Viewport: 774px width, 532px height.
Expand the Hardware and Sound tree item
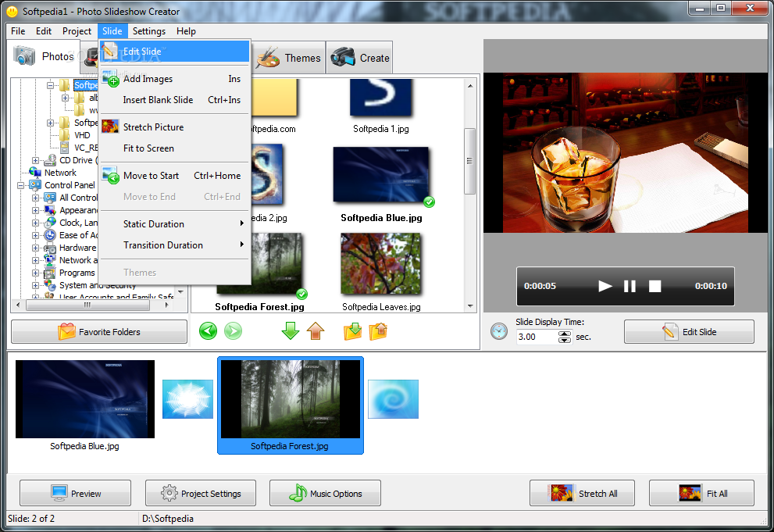[x=34, y=247]
